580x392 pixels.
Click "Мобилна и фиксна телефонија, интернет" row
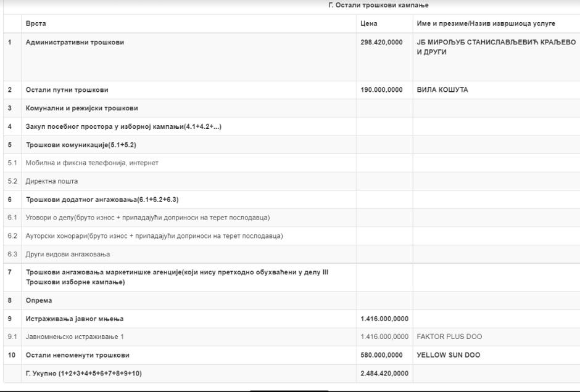pos(92,163)
